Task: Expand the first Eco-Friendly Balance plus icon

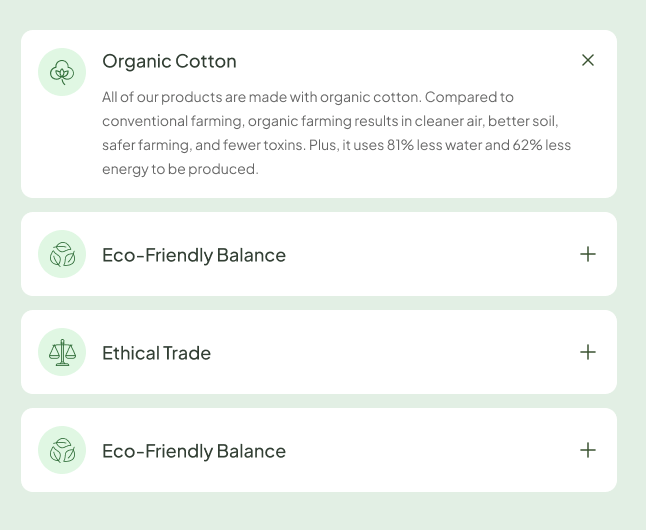Action: point(588,254)
